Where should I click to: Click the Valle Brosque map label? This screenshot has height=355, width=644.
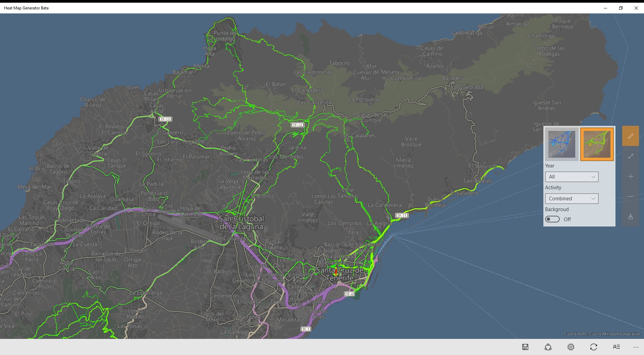pyautogui.click(x=411, y=142)
